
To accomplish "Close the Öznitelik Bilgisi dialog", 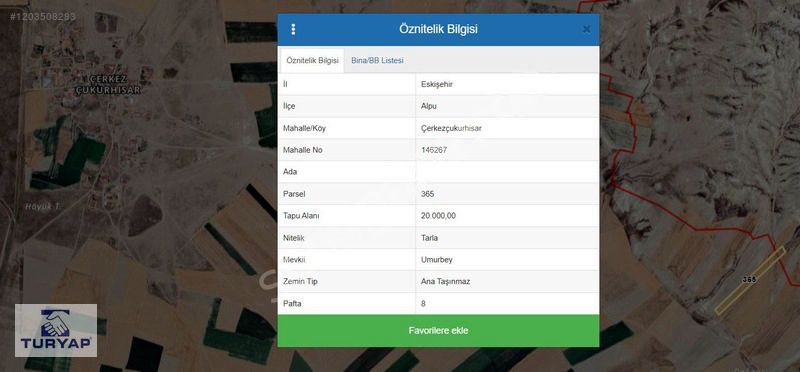I will 586,30.
